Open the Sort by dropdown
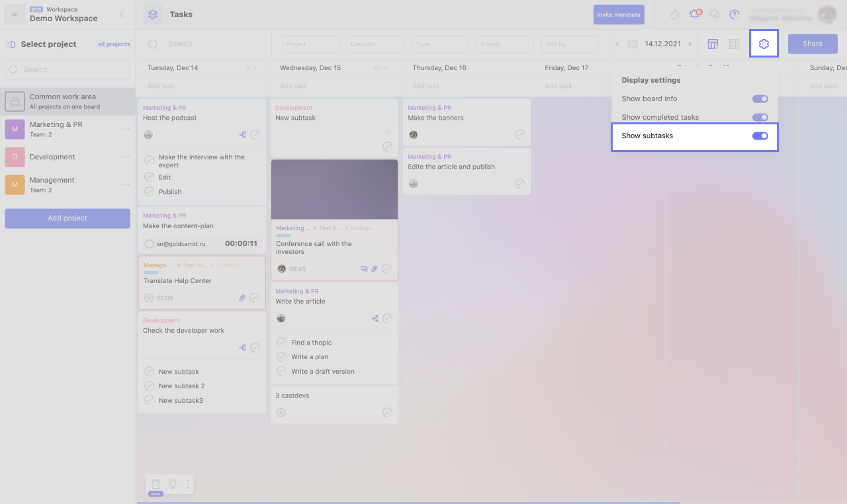The height and width of the screenshot is (504, 847). click(x=570, y=44)
